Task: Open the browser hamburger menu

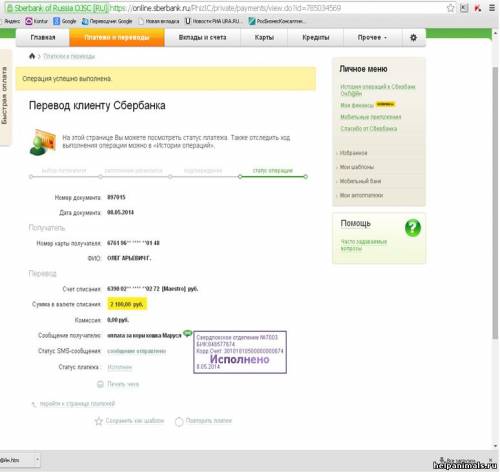Action: 492,8
